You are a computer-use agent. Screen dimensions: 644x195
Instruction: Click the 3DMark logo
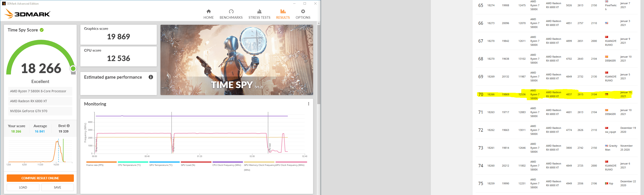point(28,14)
